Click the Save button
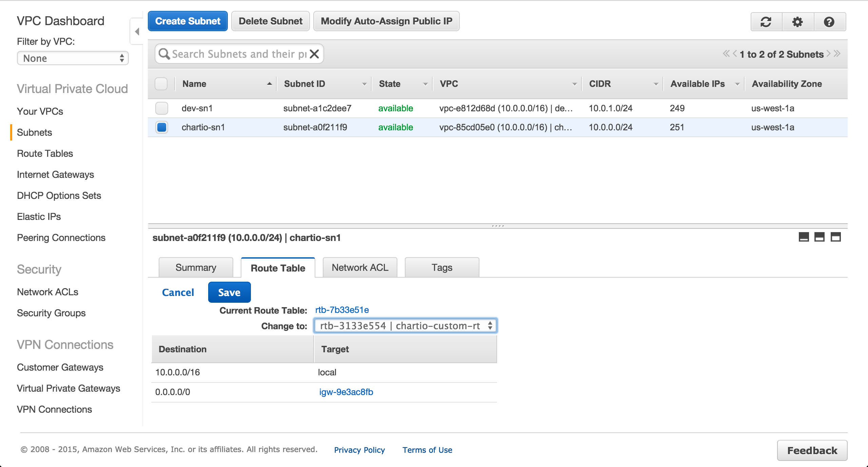 [x=229, y=293]
